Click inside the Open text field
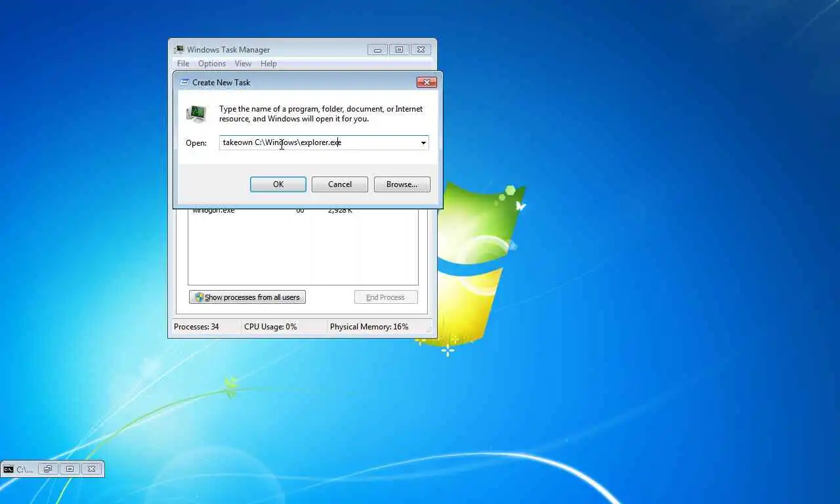This screenshot has width=840, height=504. (x=319, y=142)
